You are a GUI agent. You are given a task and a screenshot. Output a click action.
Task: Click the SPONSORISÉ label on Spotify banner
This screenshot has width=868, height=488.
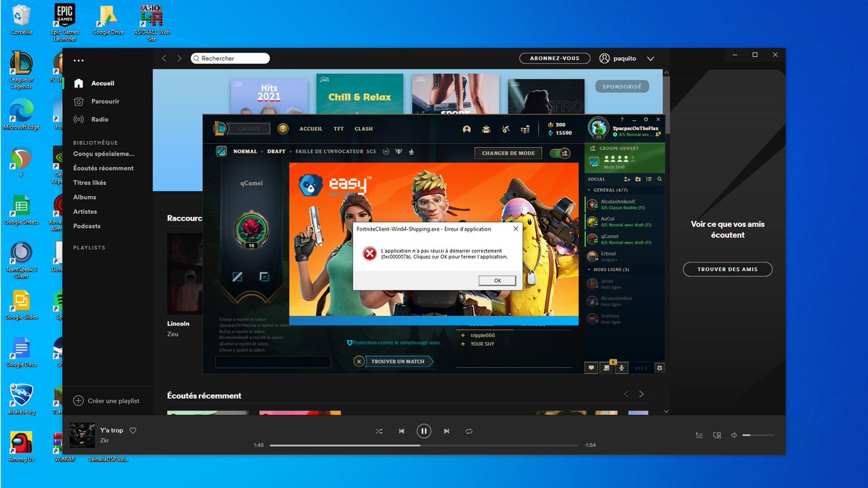622,86
